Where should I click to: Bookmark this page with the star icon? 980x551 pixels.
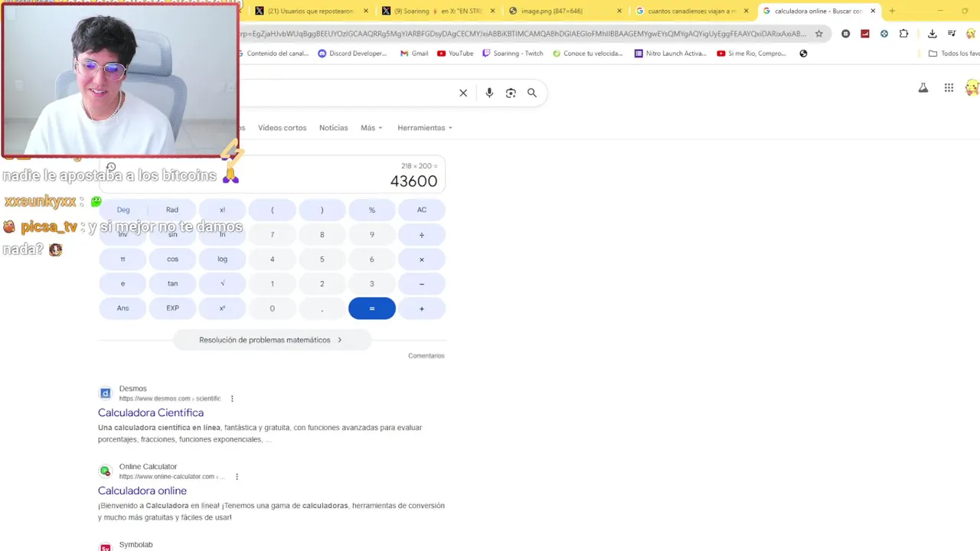tap(818, 34)
